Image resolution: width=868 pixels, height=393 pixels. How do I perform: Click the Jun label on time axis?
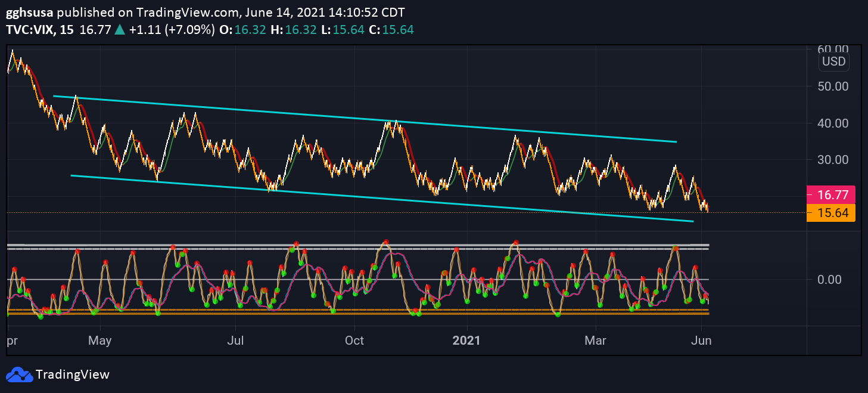point(702,341)
